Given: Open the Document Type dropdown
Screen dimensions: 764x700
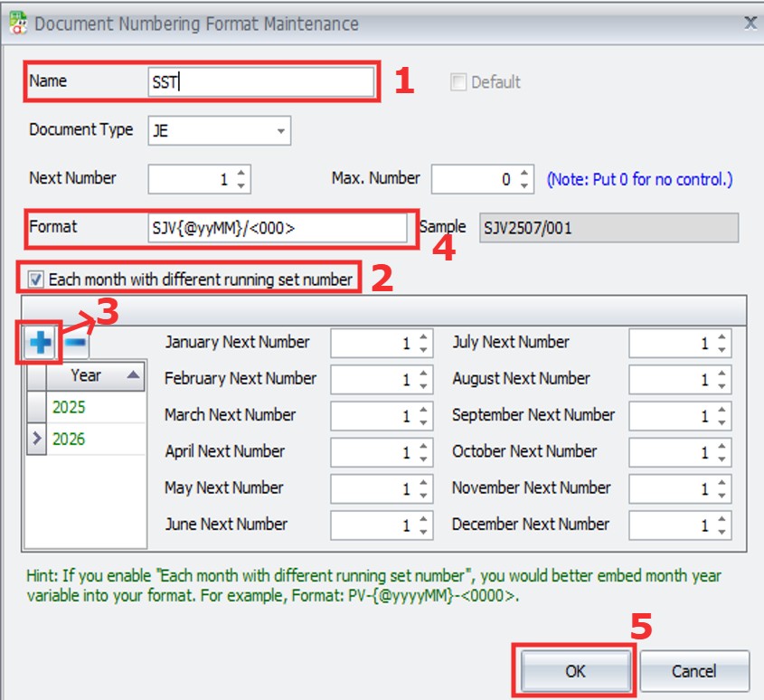Looking at the screenshot, I should point(281,131).
